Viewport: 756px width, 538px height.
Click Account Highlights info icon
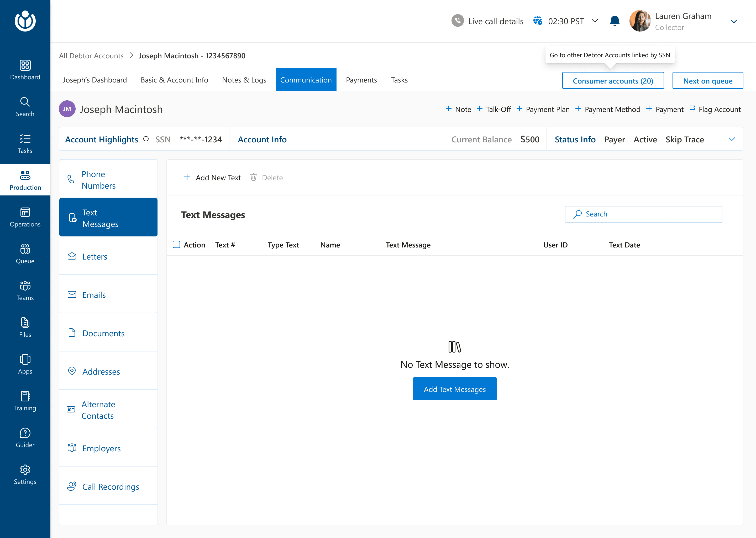click(146, 139)
